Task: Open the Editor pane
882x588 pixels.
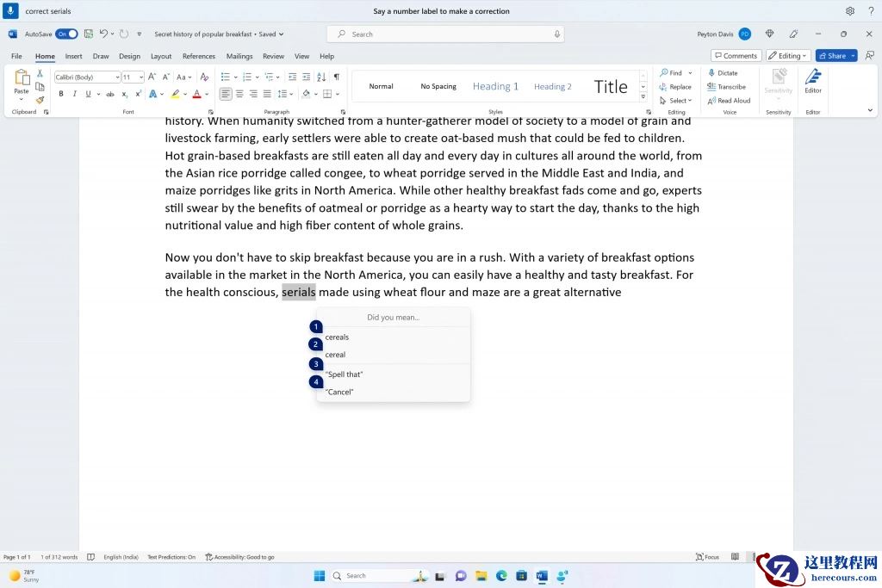Action: click(x=813, y=84)
